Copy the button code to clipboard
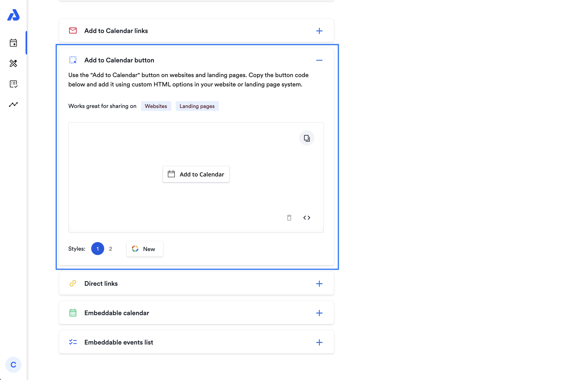 click(x=306, y=138)
